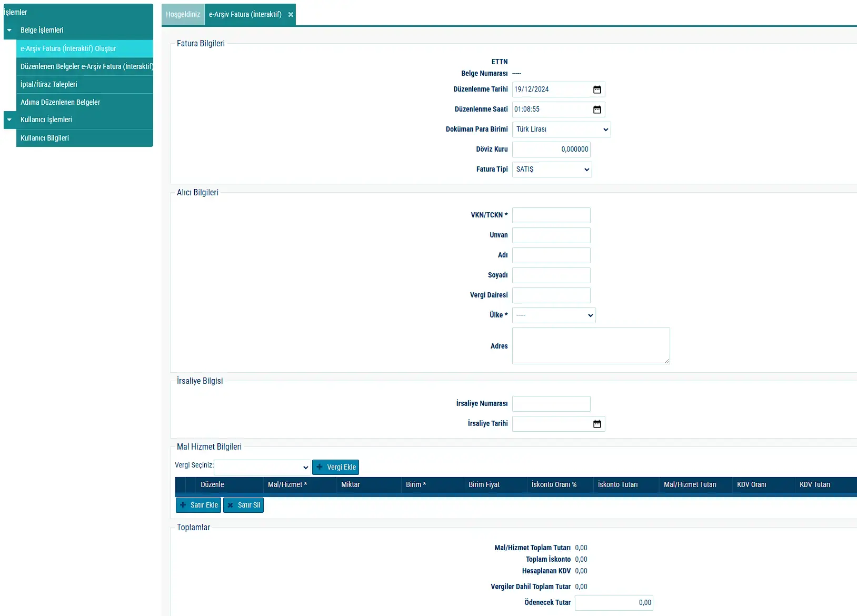The width and height of the screenshot is (857, 616).
Task: Expand the Fatura Tipi dropdown
Action: (x=552, y=170)
